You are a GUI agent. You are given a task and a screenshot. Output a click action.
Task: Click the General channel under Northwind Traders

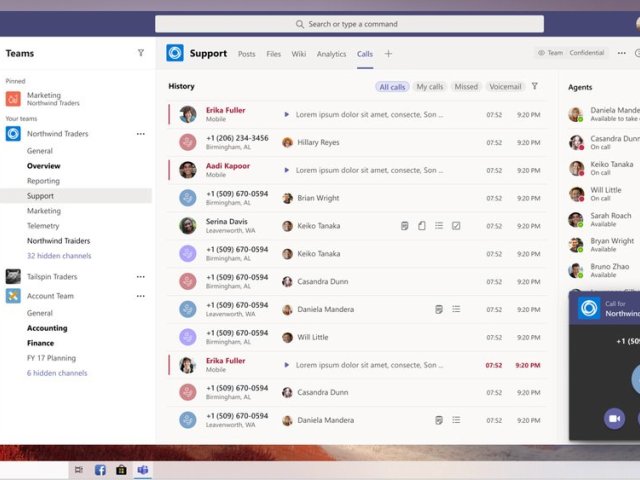40,151
